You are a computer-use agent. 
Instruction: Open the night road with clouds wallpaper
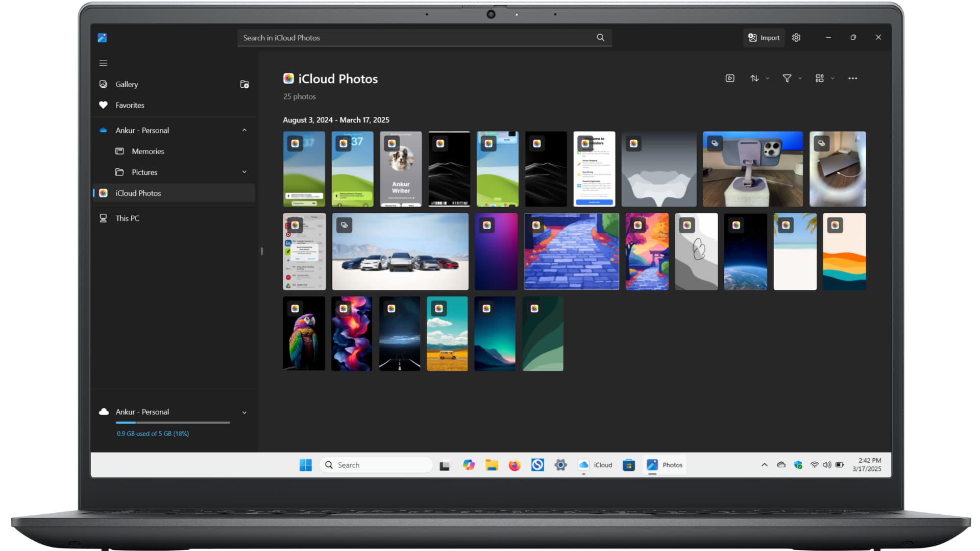click(400, 334)
